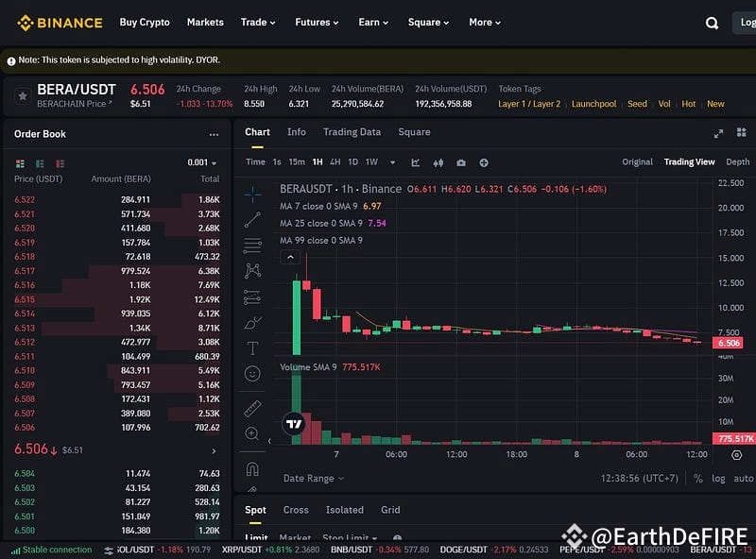Open Futures dropdown menu
The height and width of the screenshot is (559, 756).
317,22
